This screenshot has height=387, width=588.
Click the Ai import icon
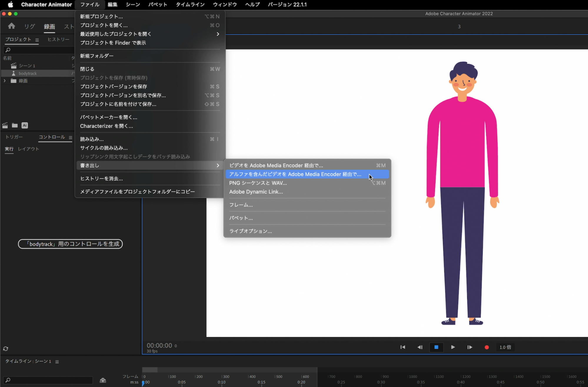[25, 125]
